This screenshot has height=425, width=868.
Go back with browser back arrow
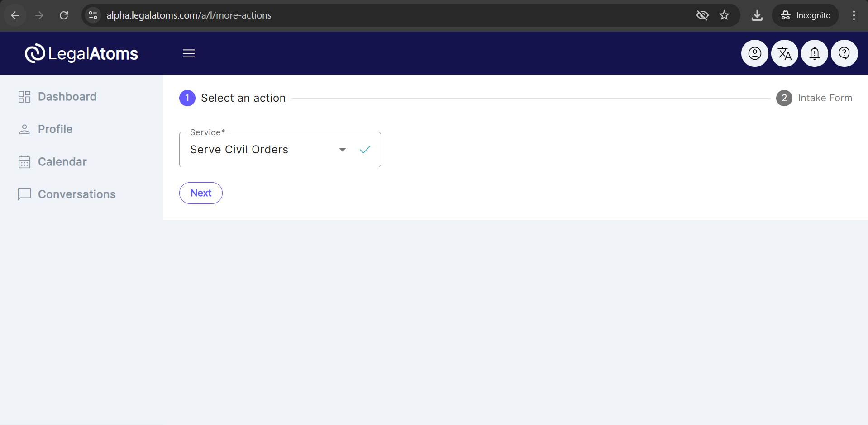click(x=15, y=15)
